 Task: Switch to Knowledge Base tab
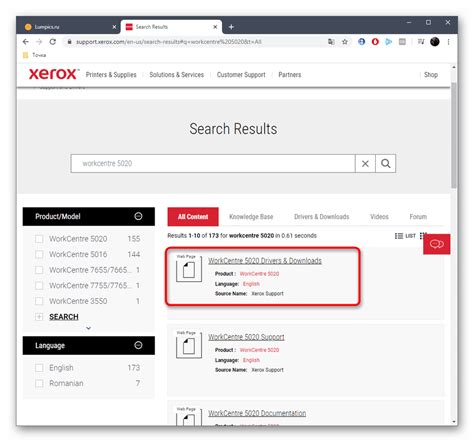pos(251,217)
